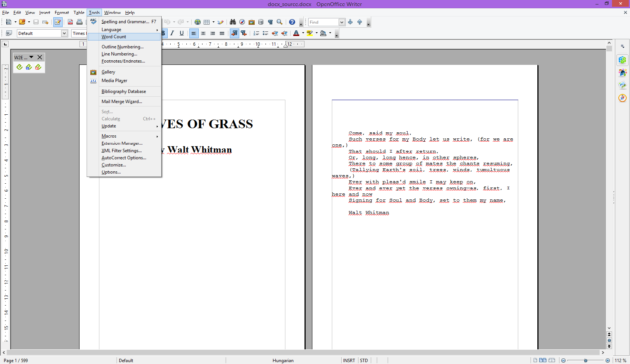Toggle Right-To-Left text direction
The width and height of the screenshot is (630, 364).
tap(244, 33)
